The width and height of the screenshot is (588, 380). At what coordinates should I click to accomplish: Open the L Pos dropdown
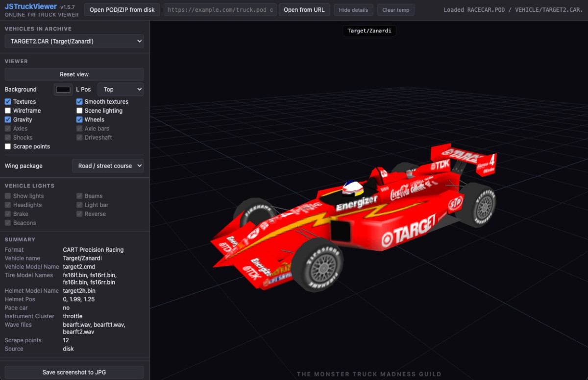point(121,90)
